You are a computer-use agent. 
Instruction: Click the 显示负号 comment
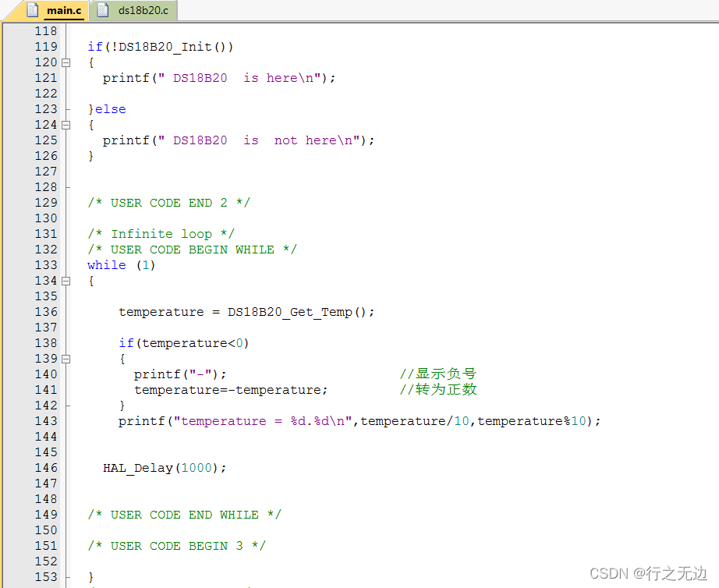coord(438,374)
